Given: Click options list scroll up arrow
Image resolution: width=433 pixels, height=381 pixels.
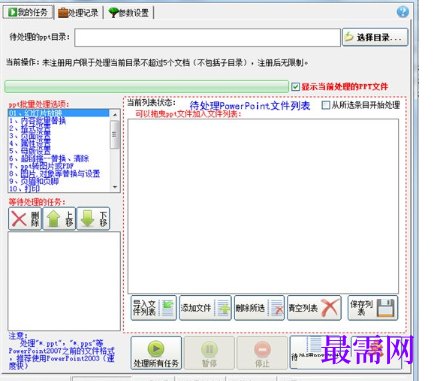Looking at the screenshot, I should click(x=115, y=115).
